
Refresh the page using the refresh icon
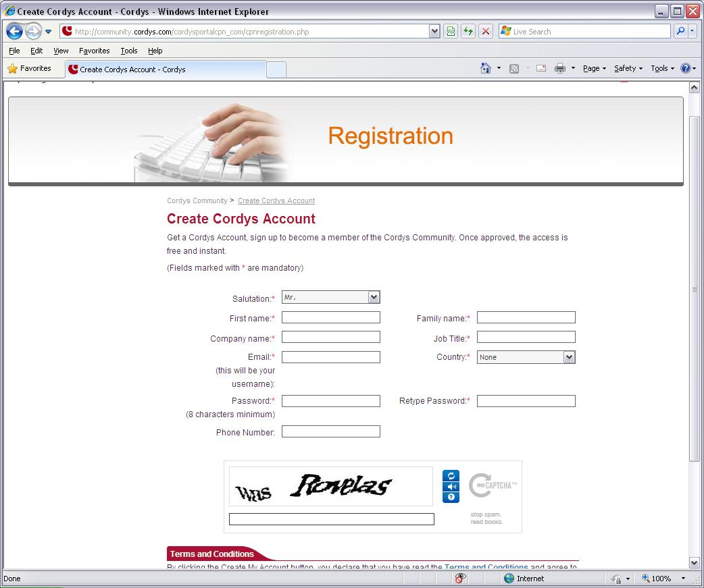pyautogui.click(x=468, y=32)
